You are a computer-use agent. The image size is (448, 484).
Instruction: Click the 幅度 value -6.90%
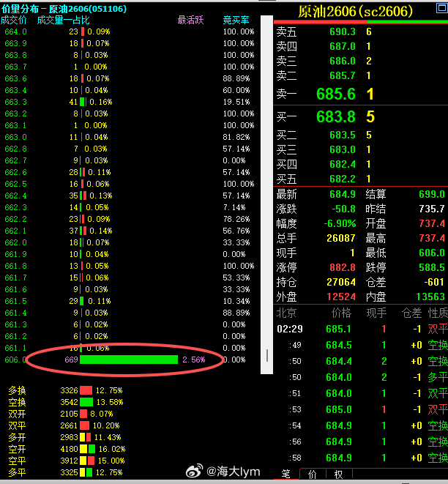point(340,223)
